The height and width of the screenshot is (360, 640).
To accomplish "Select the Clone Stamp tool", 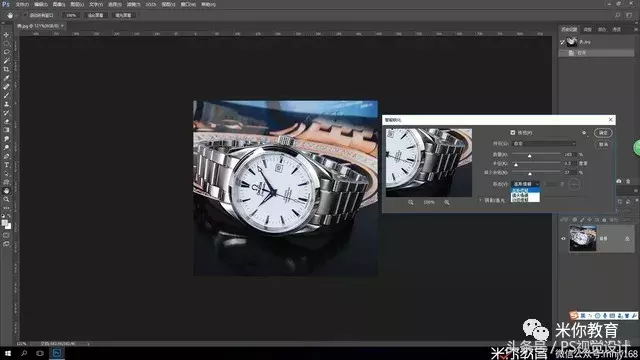I will point(6,104).
